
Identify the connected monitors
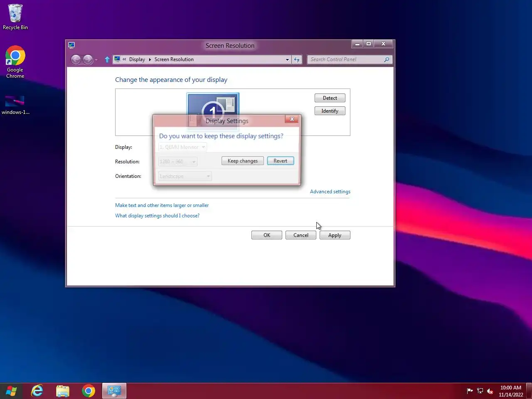pos(330,111)
